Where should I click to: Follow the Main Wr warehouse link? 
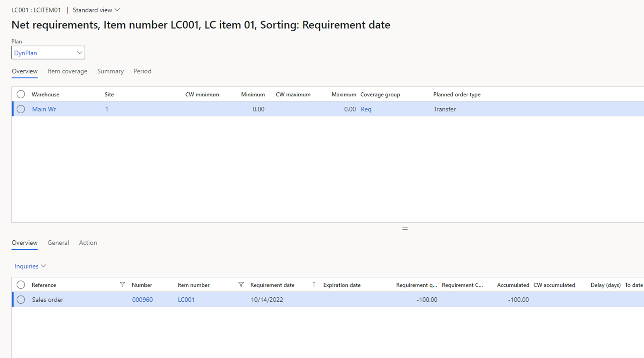click(44, 109)
